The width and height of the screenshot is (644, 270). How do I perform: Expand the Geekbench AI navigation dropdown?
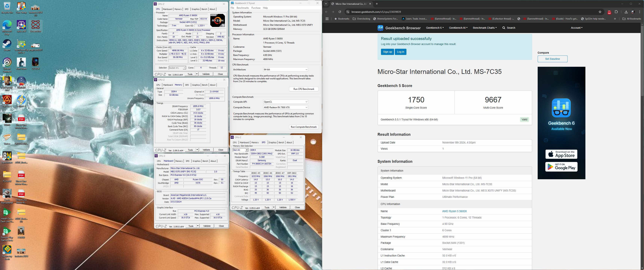coord(458,28)
